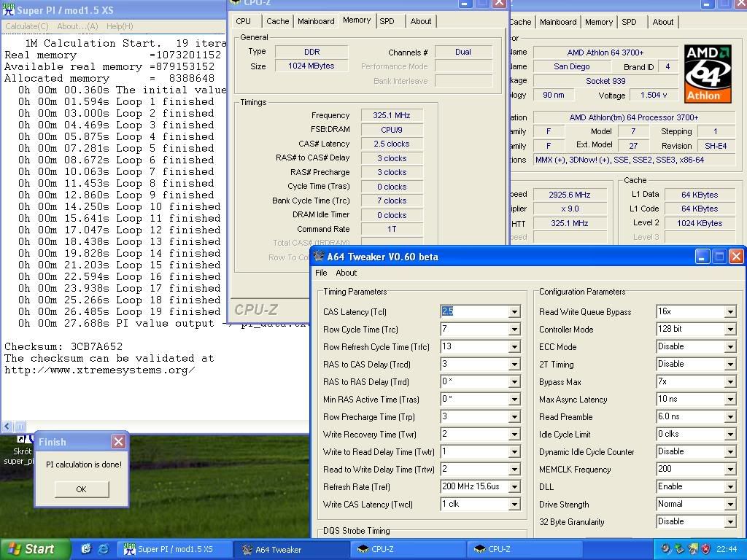Click OK in the Finish dialog
The image size is (747, 560).
coord(82,489)
